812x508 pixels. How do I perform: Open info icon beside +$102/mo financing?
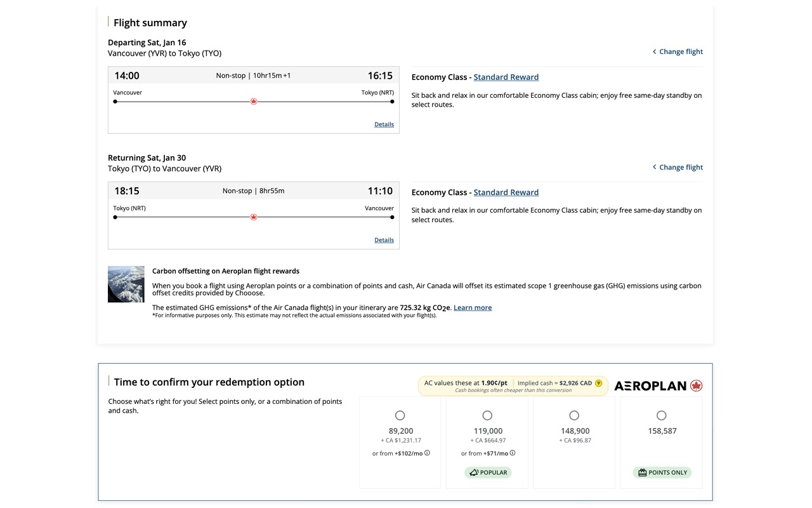[427, 453]
